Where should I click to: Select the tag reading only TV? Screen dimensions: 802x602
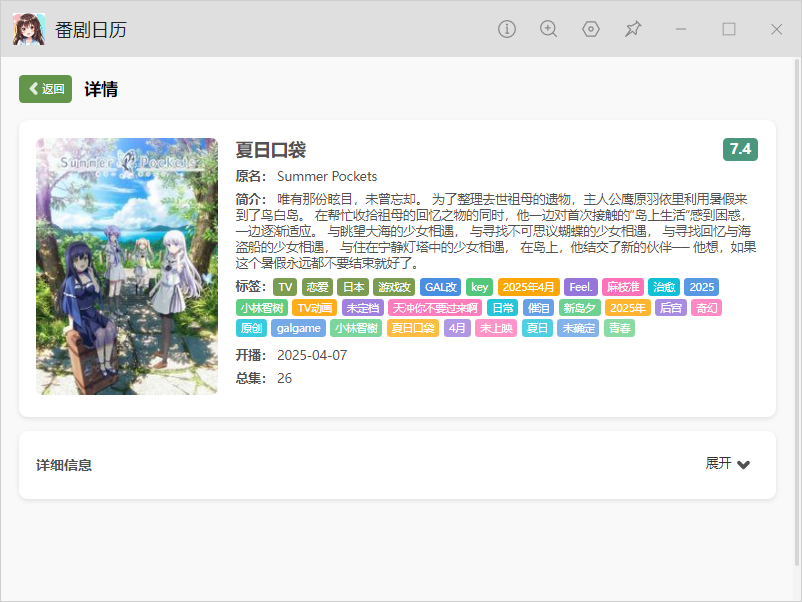point(285,287)
